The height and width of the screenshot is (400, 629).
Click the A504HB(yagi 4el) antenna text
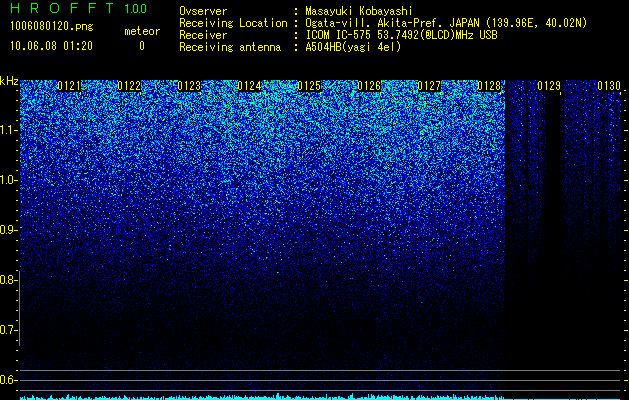point(353,47)
